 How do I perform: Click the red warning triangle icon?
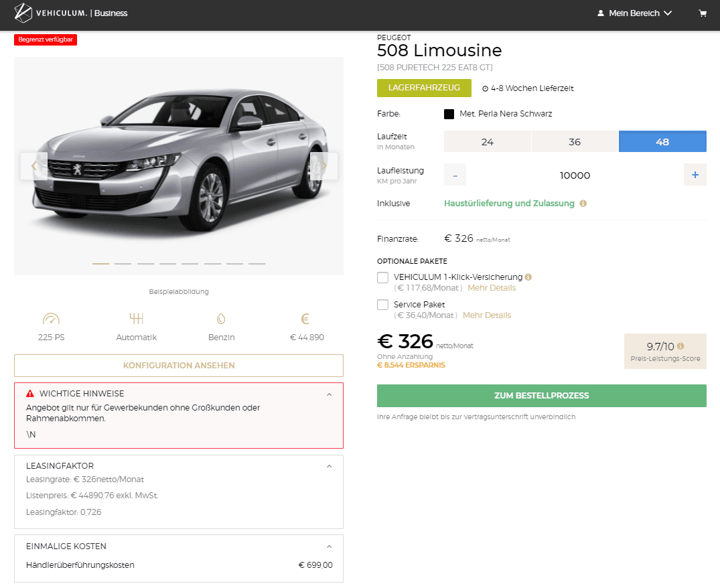tap(30, 393)
